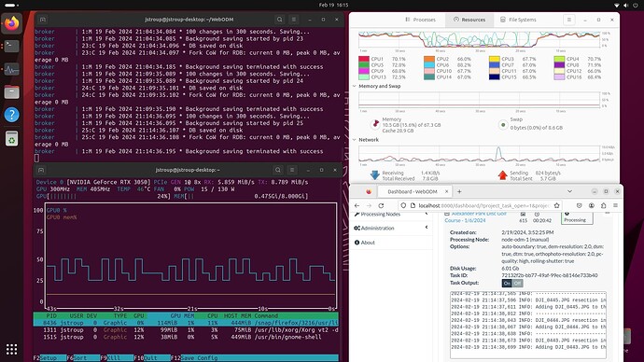Select the Xorg process row in nvtop
This screenshot has width=644, height=362.
[186, 330]
